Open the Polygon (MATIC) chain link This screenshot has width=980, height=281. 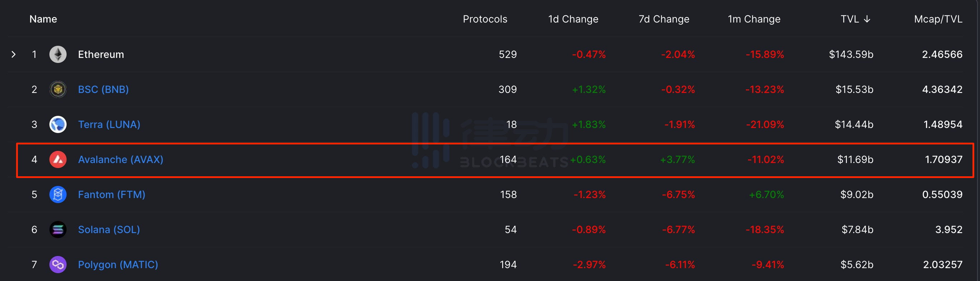pos(118,264)
